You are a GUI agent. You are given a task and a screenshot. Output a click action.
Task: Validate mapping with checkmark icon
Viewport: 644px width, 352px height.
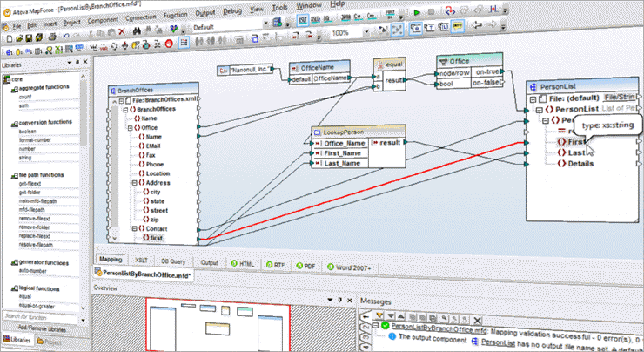(173, 29)
